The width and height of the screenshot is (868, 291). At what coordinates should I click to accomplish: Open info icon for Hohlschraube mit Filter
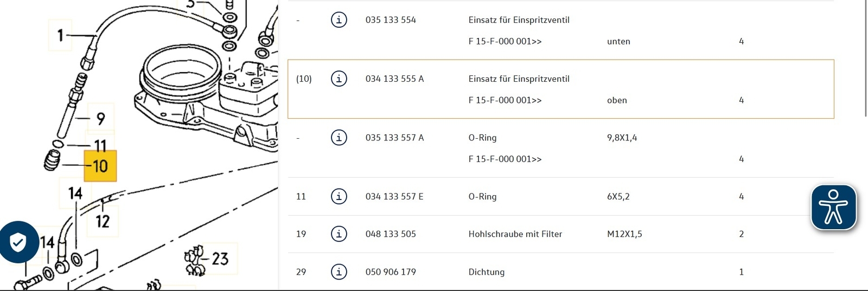point(339,234)
